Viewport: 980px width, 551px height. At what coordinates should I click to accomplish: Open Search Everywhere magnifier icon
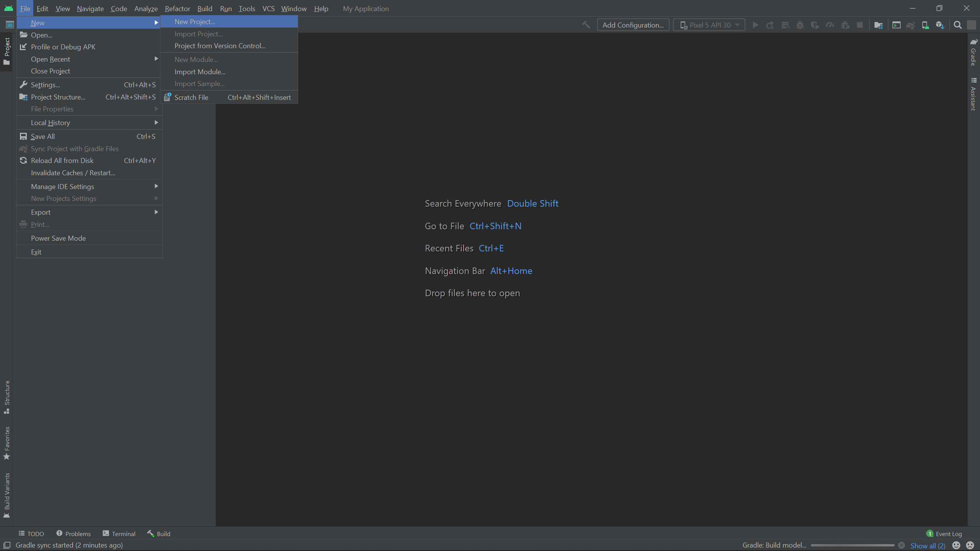[958, 25]
